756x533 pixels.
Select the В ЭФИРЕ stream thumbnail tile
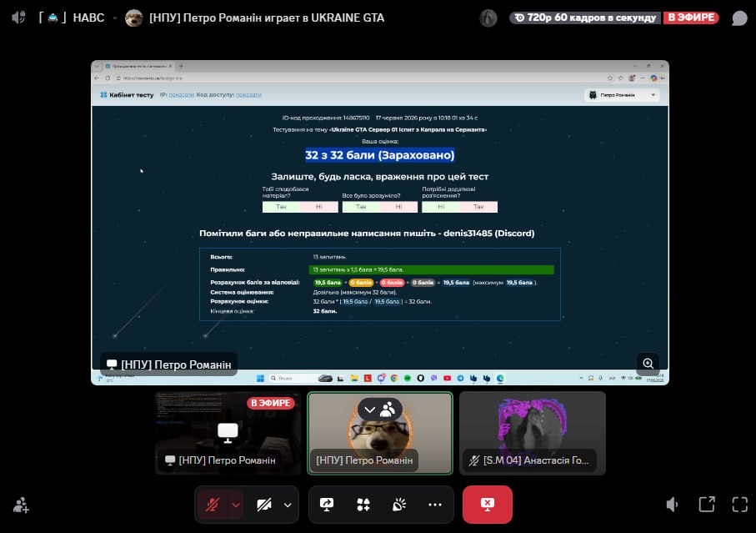(228, 433)
